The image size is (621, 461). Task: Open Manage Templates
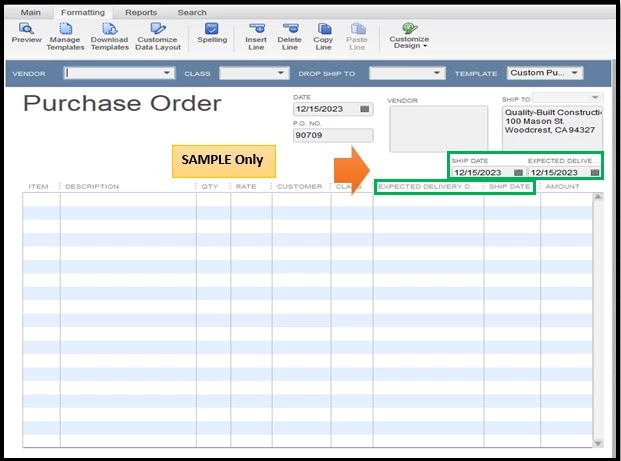coord(65,37)
